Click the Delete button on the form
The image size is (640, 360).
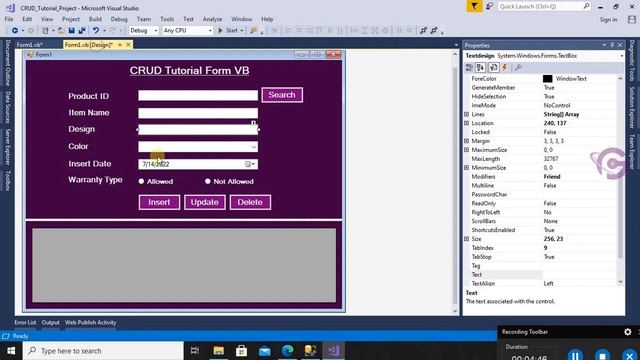(x=250, y=202)
